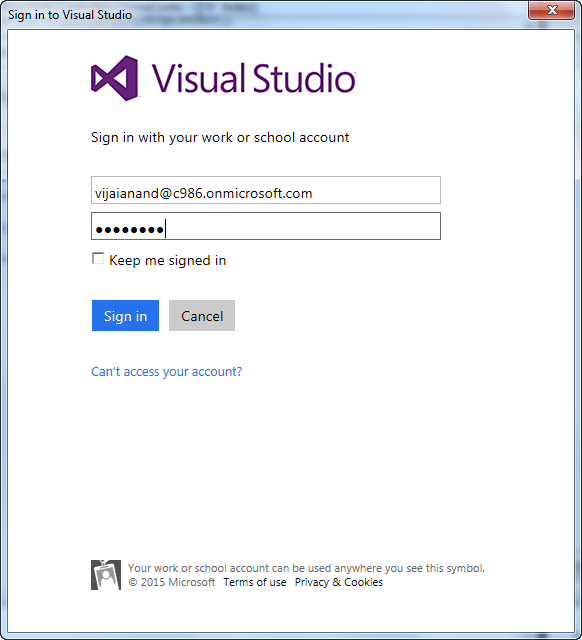Cancel the sign-in dialog
Viewport: 582px width, 640px height.
[x=202, y=316]
